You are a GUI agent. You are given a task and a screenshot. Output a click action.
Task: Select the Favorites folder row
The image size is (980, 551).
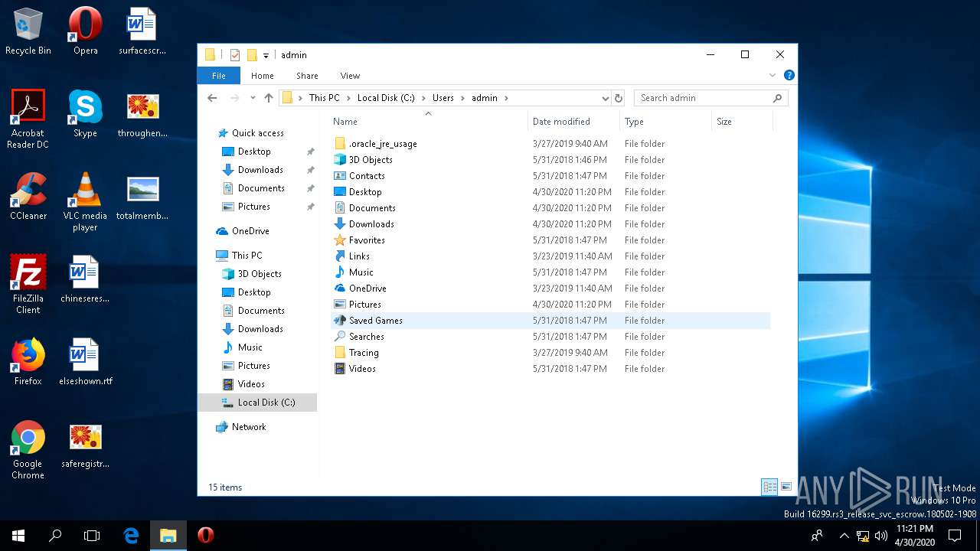point(550,240)
